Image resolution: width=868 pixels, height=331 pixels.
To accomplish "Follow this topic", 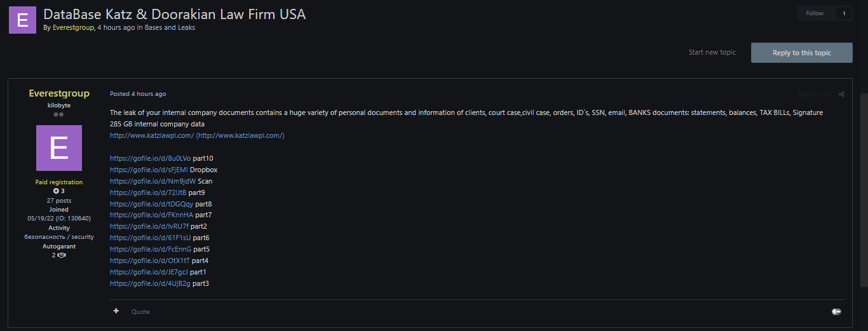I will click(815, 13).
